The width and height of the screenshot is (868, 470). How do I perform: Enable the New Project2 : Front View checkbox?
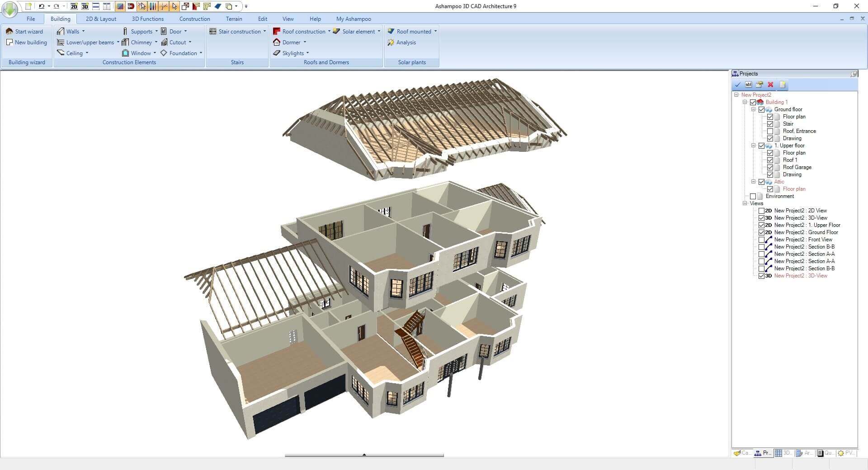coord(762,240)
